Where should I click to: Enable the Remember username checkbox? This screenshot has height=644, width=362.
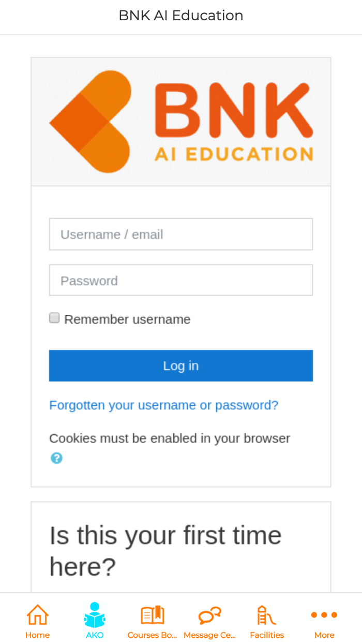[x=54, y=317]
